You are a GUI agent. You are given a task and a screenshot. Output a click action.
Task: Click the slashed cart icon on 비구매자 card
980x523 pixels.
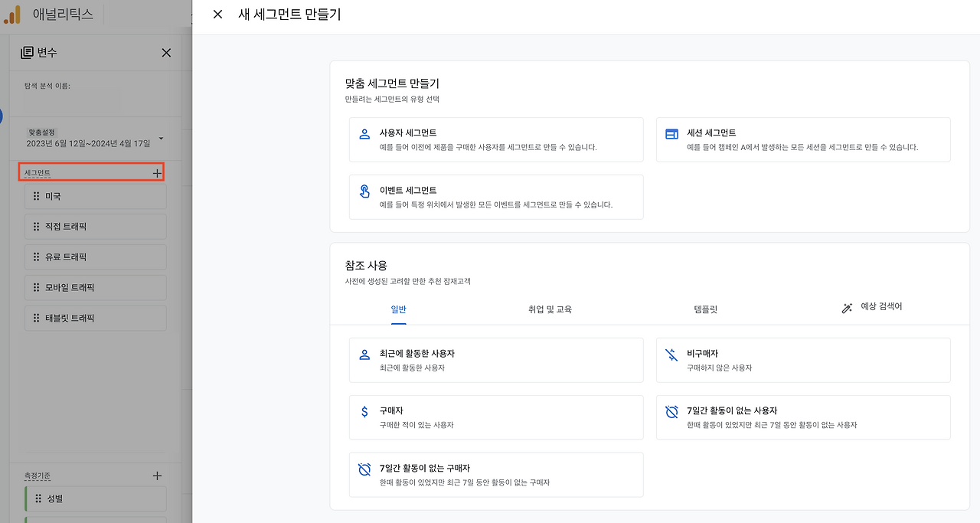click(671, 355)
